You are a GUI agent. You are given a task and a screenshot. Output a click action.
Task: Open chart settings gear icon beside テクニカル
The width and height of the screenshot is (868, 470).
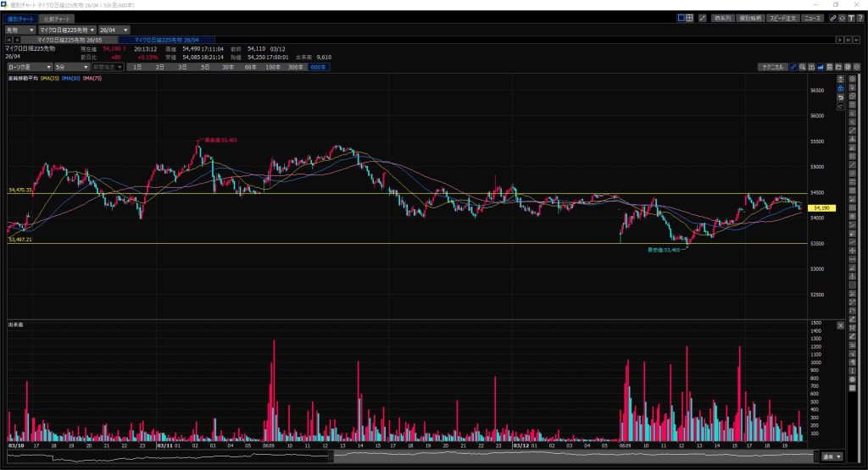tap(845, 67)
